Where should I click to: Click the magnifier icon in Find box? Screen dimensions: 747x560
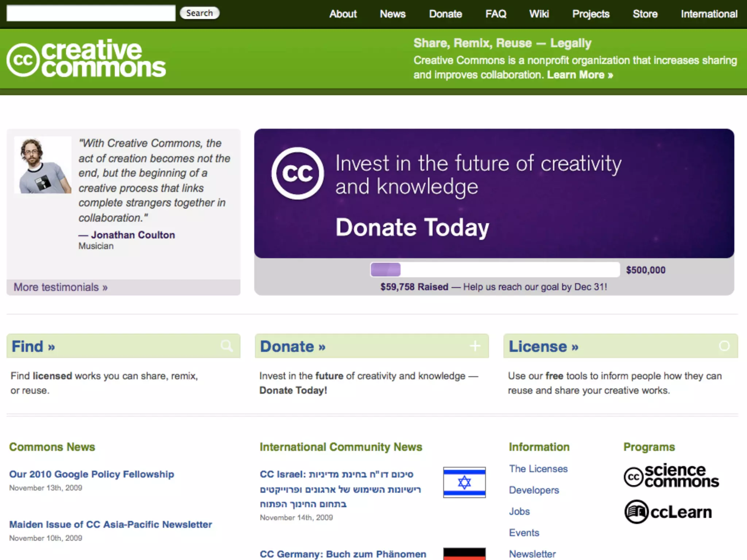coord(227,346)
